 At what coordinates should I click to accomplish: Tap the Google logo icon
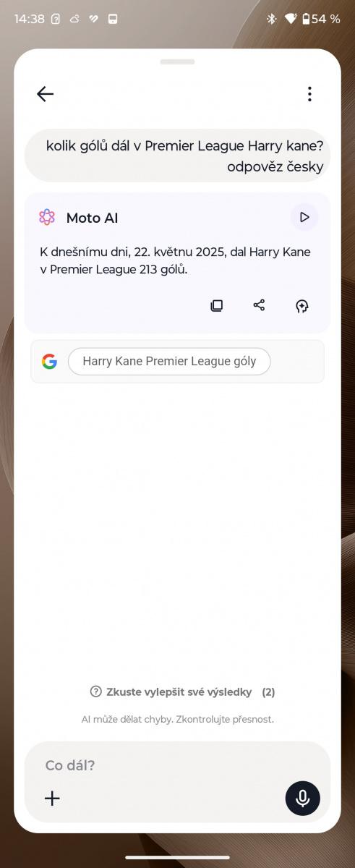pos(49,362)
